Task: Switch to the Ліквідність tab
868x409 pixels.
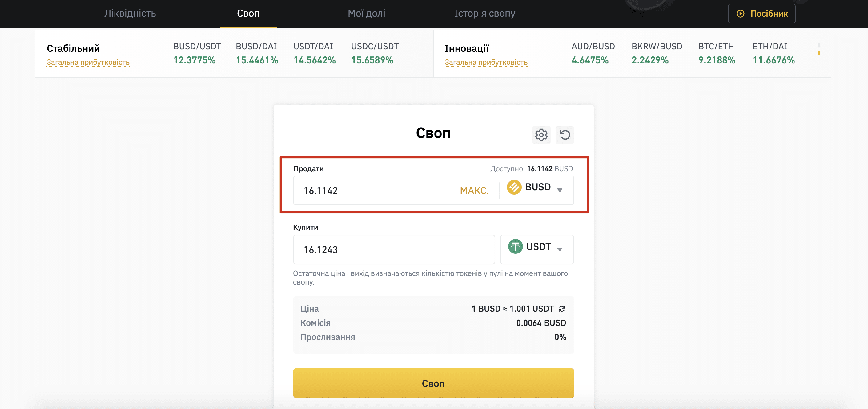Action: [130, 13]
